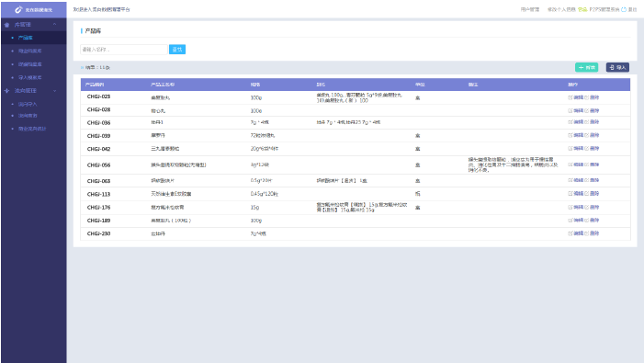Open 导入模板库 in the sidebar
Screen dimensions: 644x363
coord(30,77)
